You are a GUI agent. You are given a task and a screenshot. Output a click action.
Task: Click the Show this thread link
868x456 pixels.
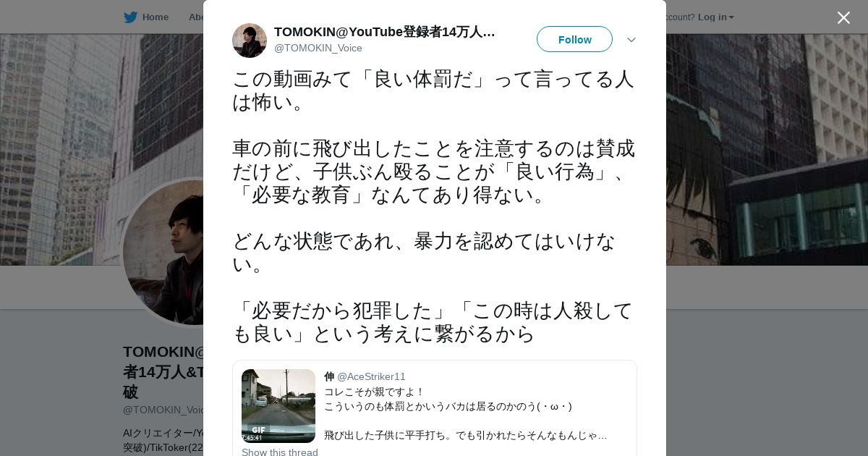pyautogui.click(x=279, y=451)
